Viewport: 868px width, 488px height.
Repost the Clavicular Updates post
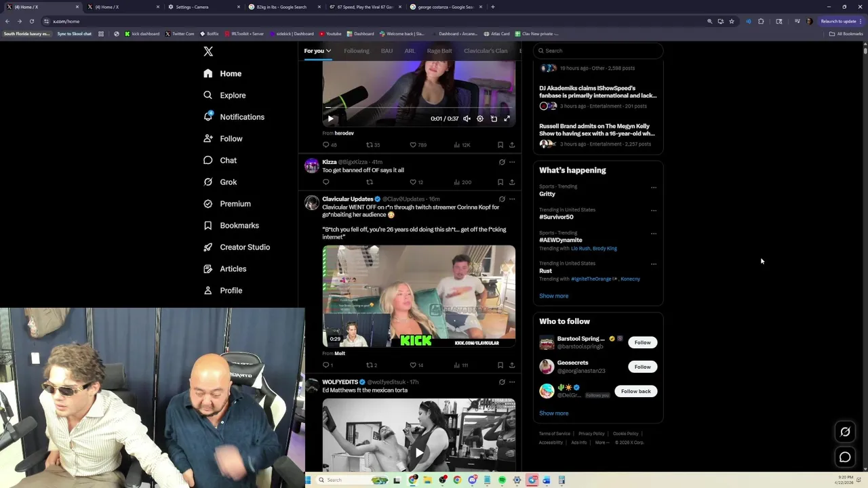pyautogui.click(x=372, y=365)
